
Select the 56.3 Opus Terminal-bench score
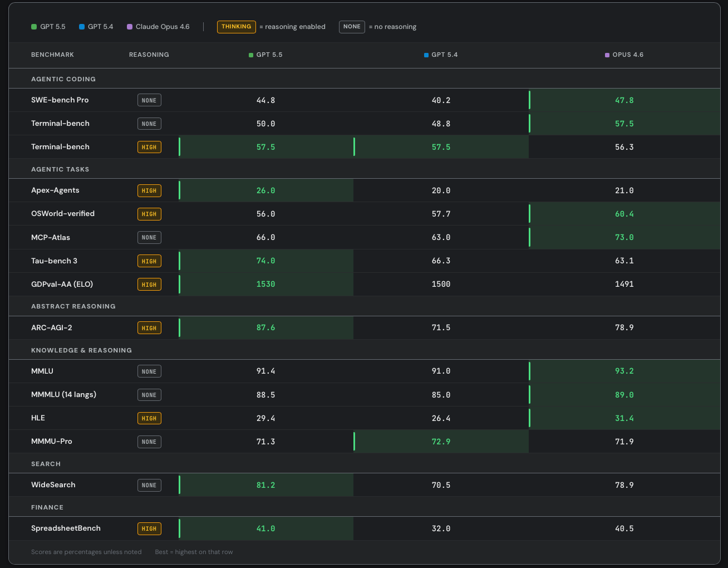click(x=624, y=147)
